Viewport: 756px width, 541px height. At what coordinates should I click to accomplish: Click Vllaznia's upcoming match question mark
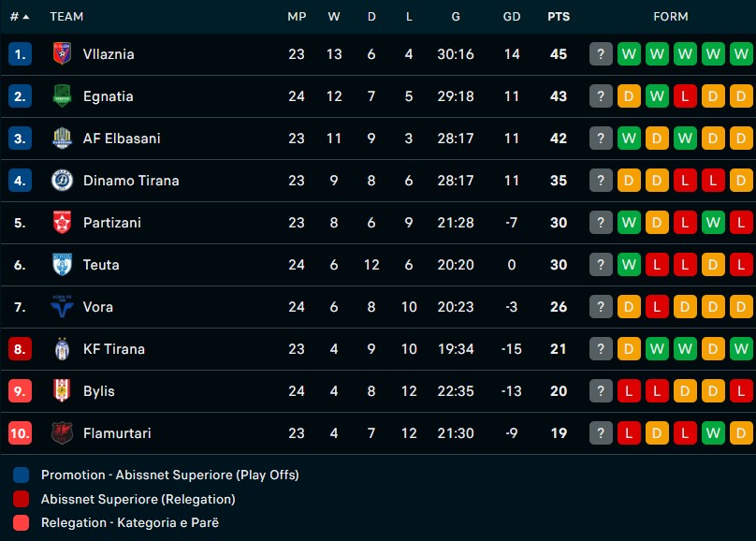(x=601, y=54)
